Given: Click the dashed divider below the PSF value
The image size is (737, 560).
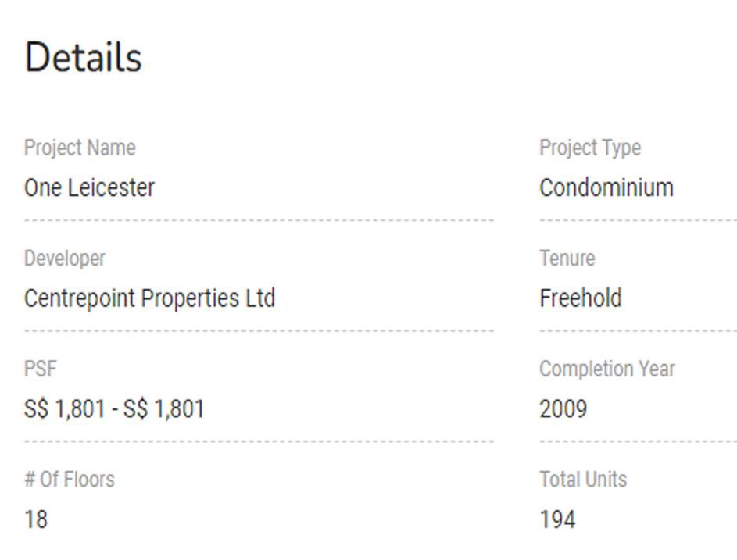Looking at the screenshot, I should pos(259,441).
